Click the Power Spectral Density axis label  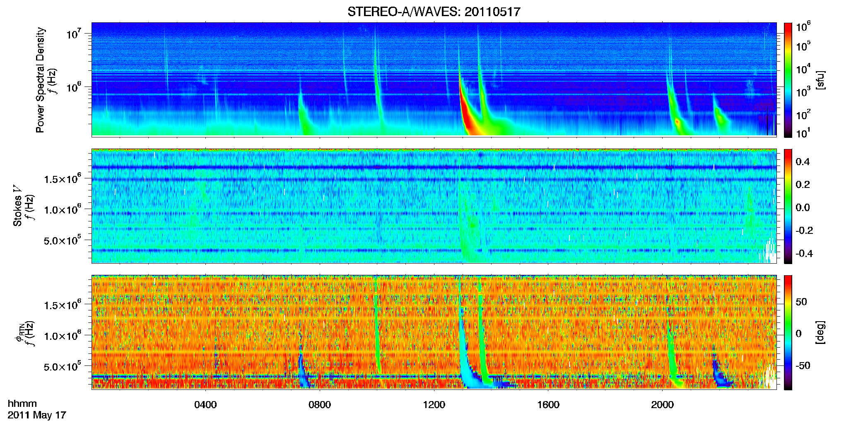(40, 80)
